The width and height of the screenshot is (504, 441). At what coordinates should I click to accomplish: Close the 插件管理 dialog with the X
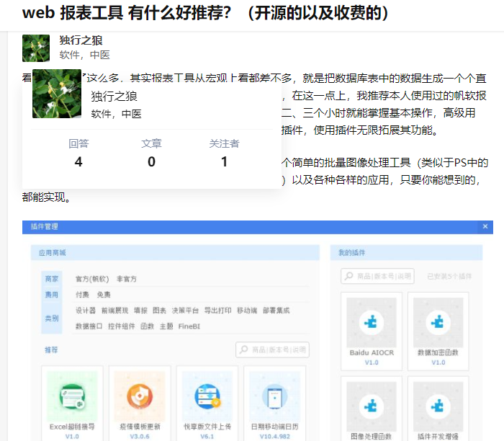click(485, 226)
